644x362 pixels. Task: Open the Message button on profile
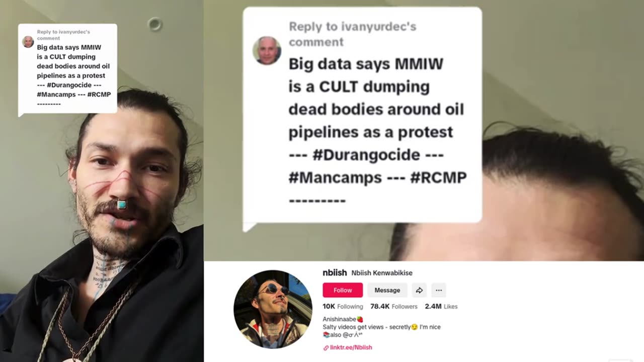(x=387, y=290)
